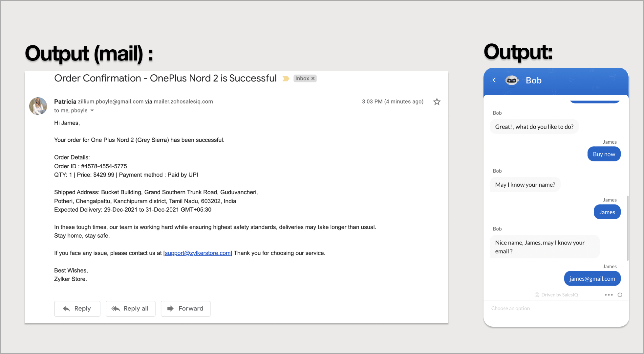The width and height of the screenshot is (644, 354).
Task: Click the email subject line
Action: click(165, 78)
